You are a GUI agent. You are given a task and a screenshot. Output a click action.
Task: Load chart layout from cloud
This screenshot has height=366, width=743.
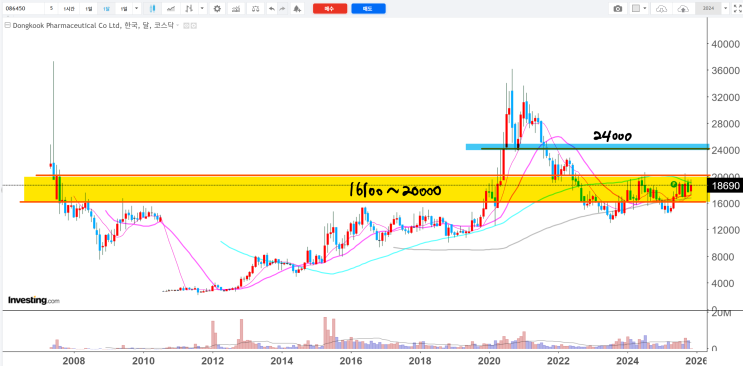tap(662, 9)
